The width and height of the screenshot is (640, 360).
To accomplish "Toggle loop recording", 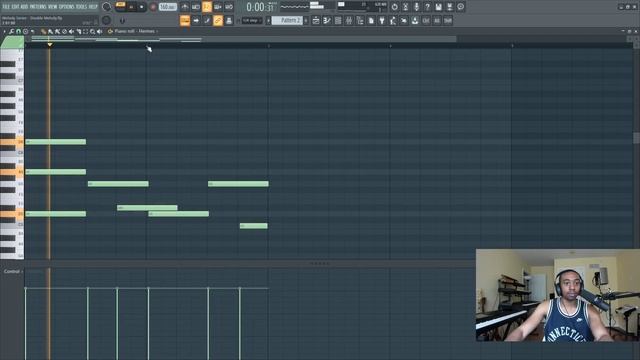I will (x=229, y=7).
